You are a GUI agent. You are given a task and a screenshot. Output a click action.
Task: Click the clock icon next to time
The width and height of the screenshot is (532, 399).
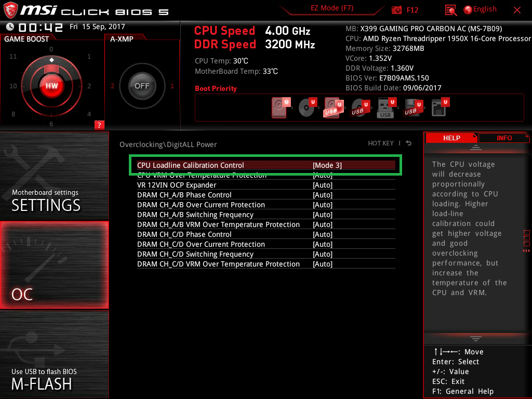10,27
